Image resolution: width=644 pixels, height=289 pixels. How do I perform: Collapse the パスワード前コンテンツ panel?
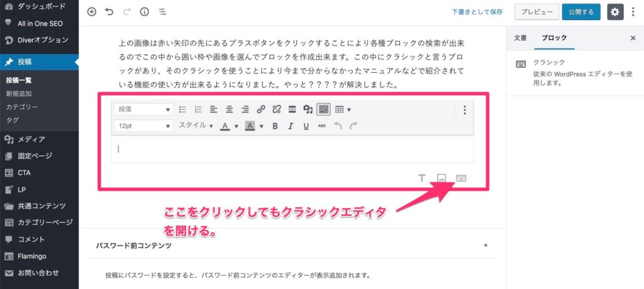pos(486,245)
